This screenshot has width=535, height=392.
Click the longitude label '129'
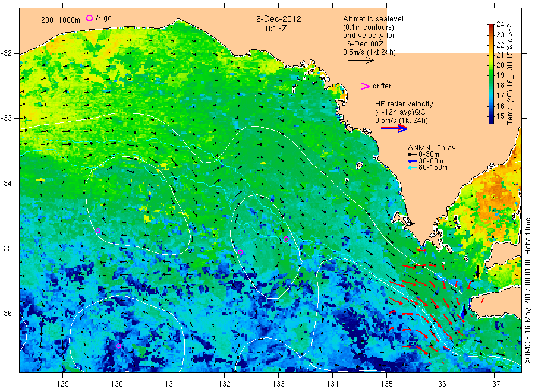click(x=63, y=384)
